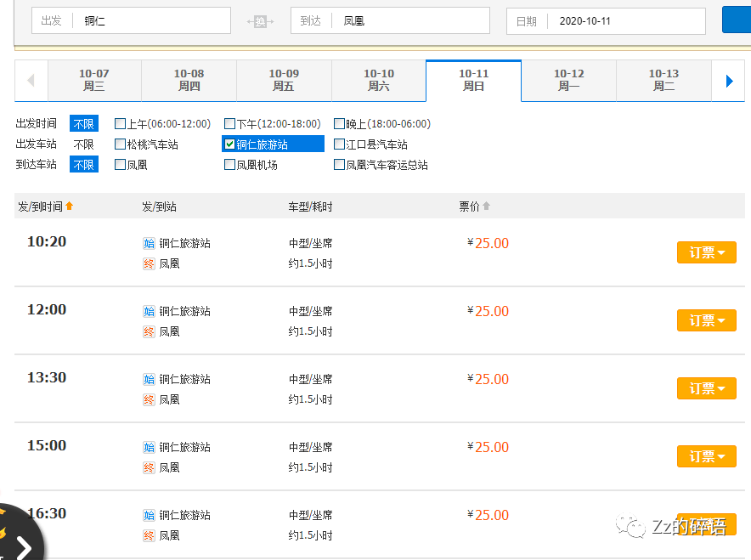Click the 出发 input field with 铜仁
Viewport: 751px width, 560px height.
coord(153,21)
